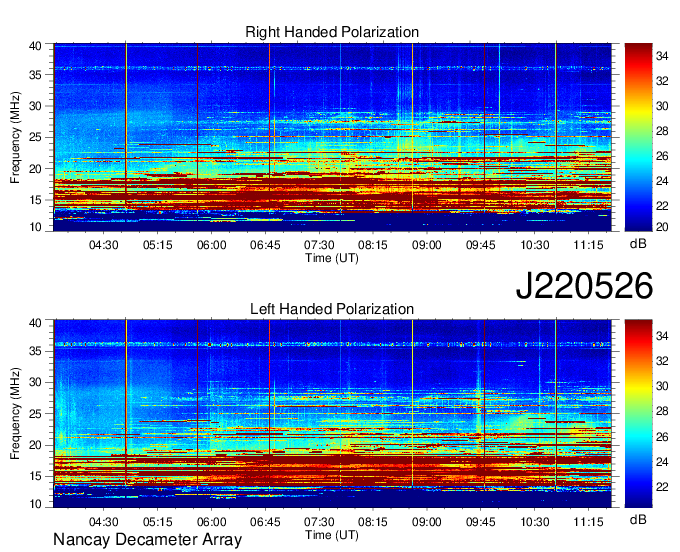Click the 26 value on the upper colorbar
Image resolution: width=680 pixels, height=552 pixels.
(x=662, y=156)
